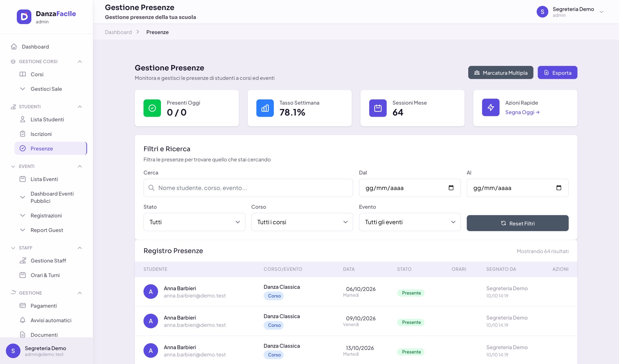Open the Evento dropdown Tutti gli eventi

pos(410,222)
